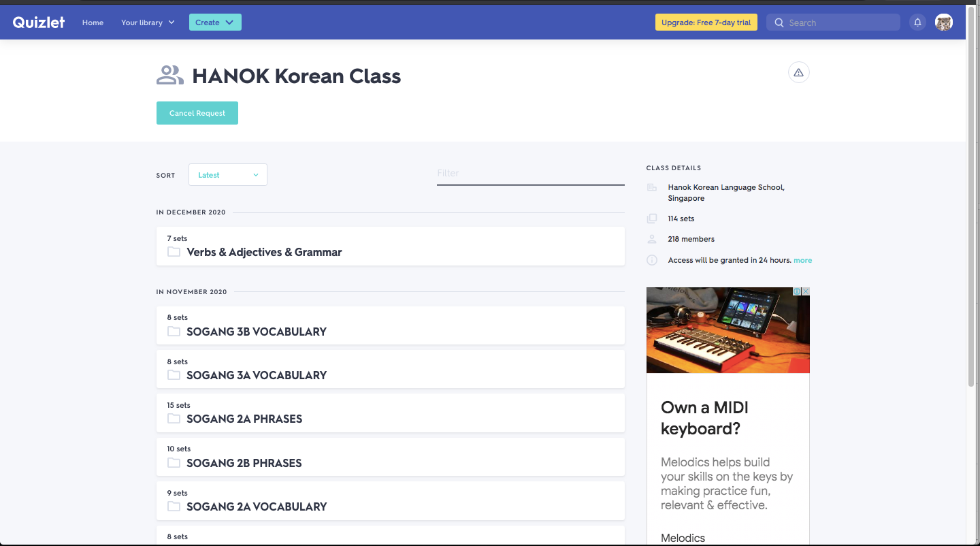Click the Filter text field
980x546 pixels.
pos(531,174)
